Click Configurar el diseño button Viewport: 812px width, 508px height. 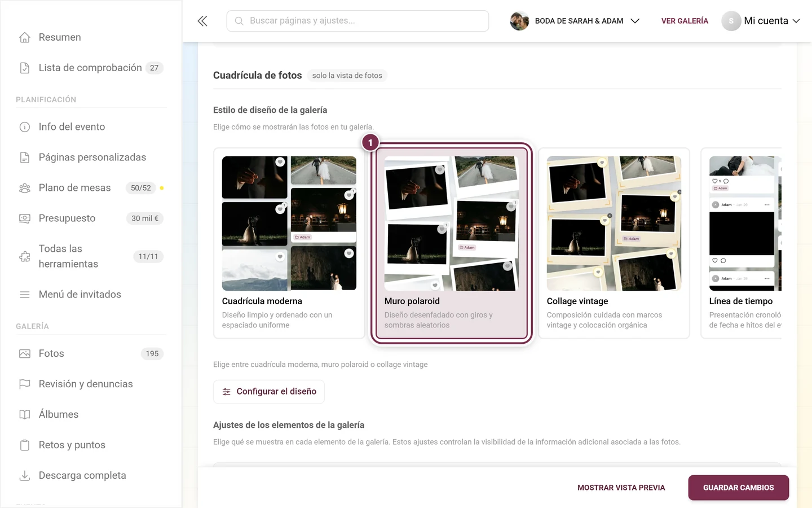tap(269, 392)
